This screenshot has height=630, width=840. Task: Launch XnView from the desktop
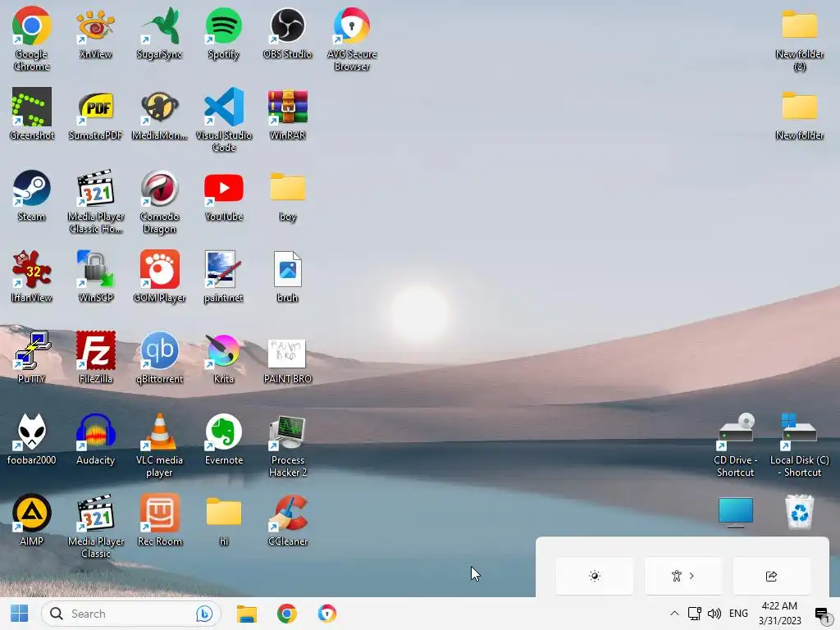click(95, 32)
